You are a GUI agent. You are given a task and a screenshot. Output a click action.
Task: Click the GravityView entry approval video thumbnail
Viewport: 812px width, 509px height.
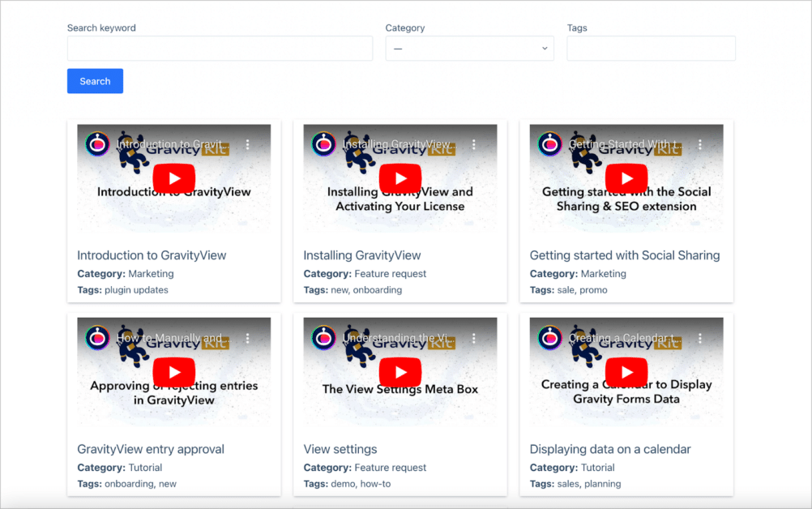(173, 372)
